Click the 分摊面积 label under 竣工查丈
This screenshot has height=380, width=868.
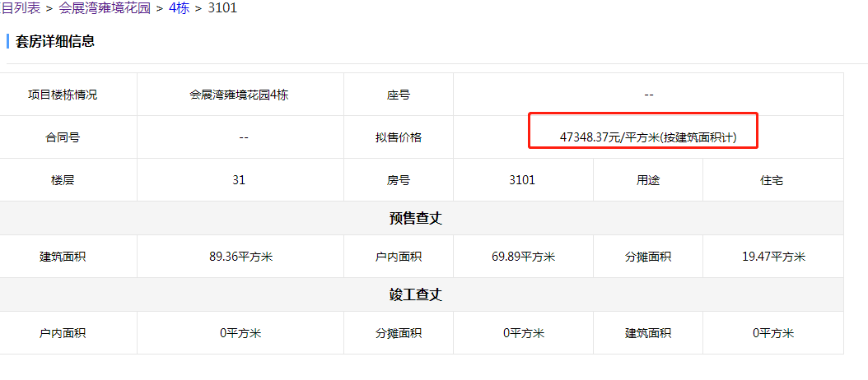pos(398,333)
